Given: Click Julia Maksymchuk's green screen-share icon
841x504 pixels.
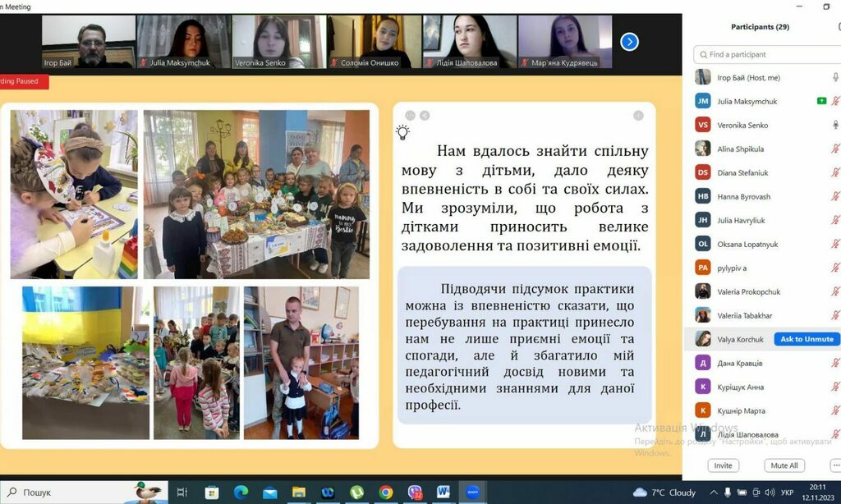Looking at the screenshot, I should point(821,101).
